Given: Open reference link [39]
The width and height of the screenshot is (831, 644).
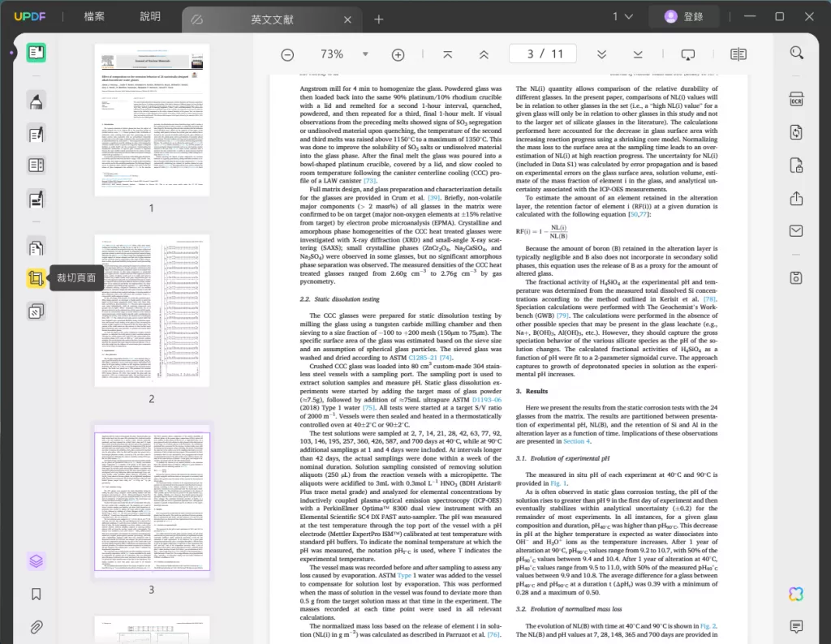Looking at the screenshot, I should point(434,198).
